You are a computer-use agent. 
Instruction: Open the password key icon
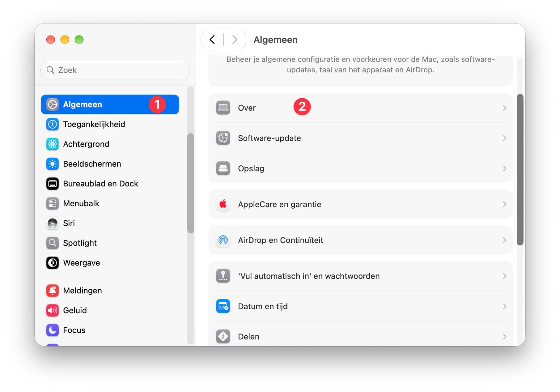[x=223, y=276]
